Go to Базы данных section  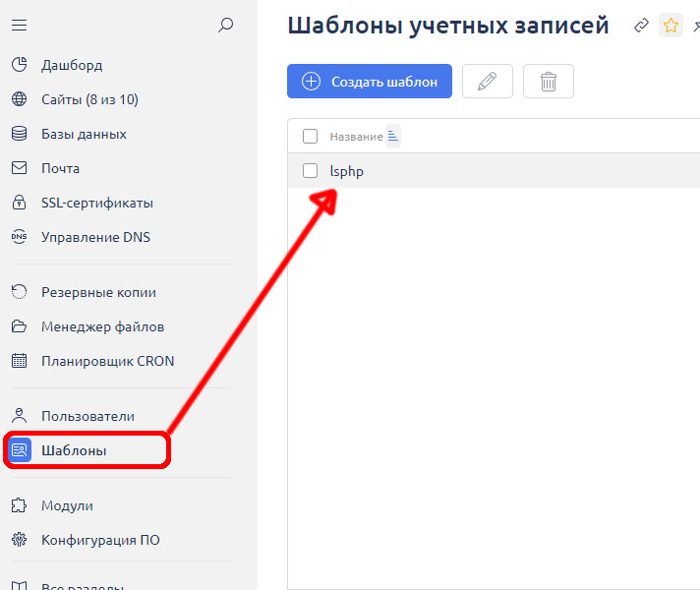pos(84,134)
